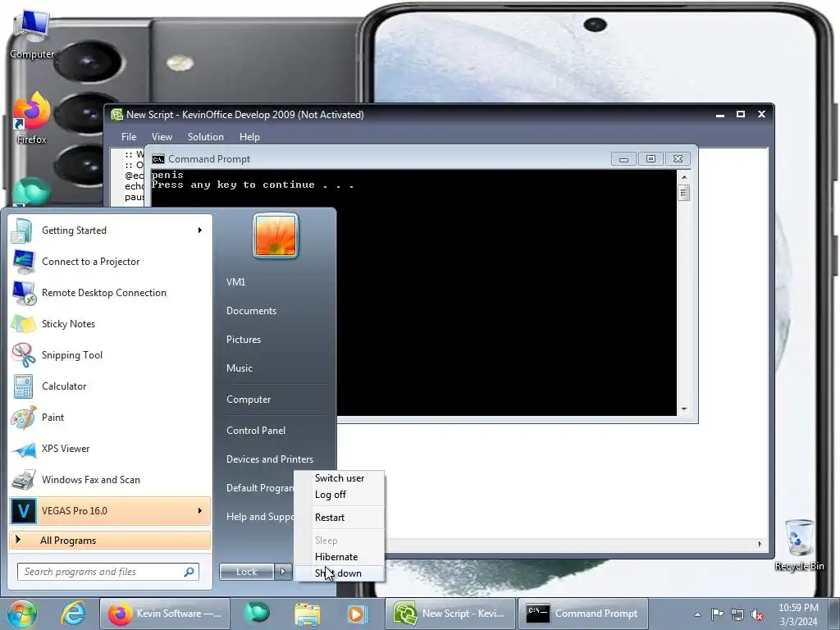Open VM1 user folder link

point(235,282)
